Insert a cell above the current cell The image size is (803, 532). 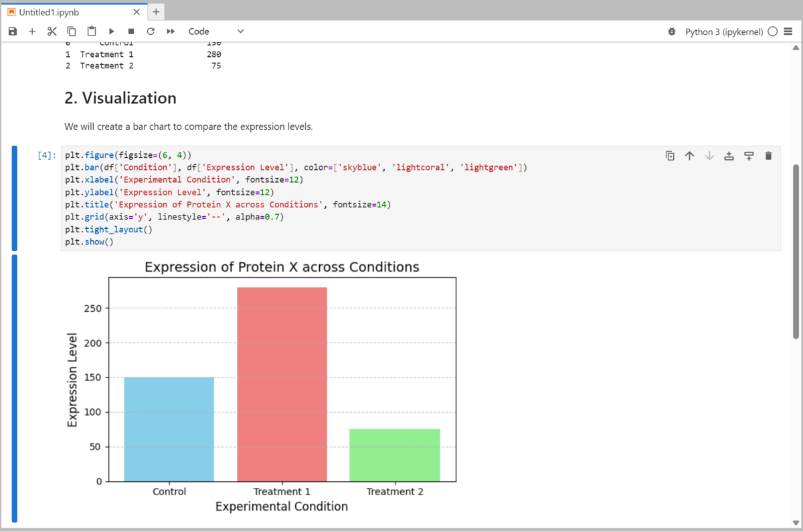point(729,155)
